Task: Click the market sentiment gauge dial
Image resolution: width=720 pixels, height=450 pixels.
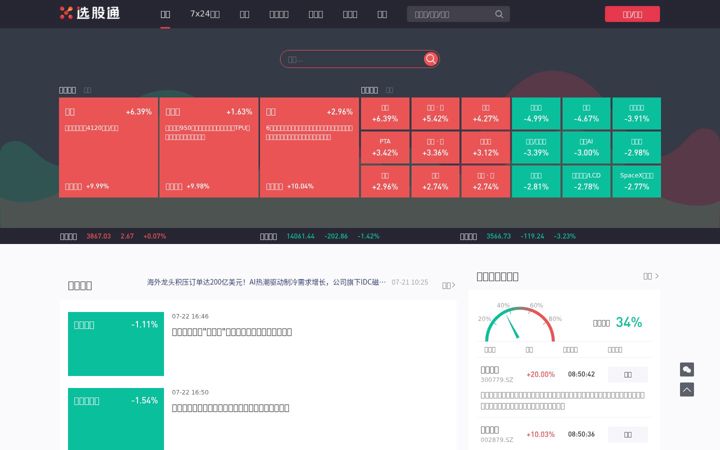Action: coord(520,324)
